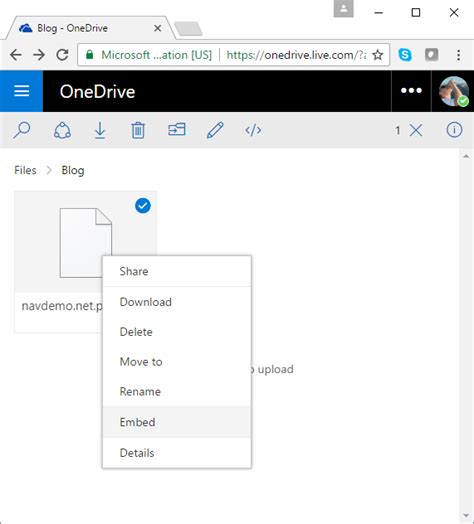This screenshot has width=474, height=524.
Task: Click the gray shield extension icon
Action: tap(432, 54)
